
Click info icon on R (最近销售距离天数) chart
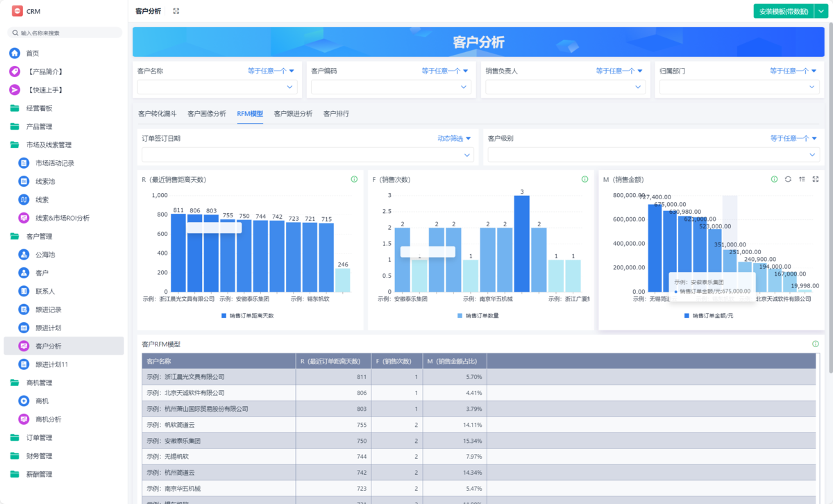pyautogui.click(x=354, y=179)
